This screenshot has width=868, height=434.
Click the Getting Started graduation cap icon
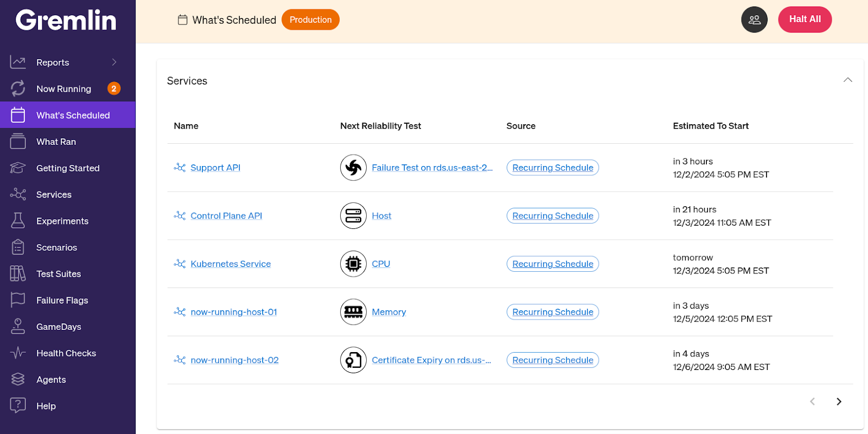[18, 168]
